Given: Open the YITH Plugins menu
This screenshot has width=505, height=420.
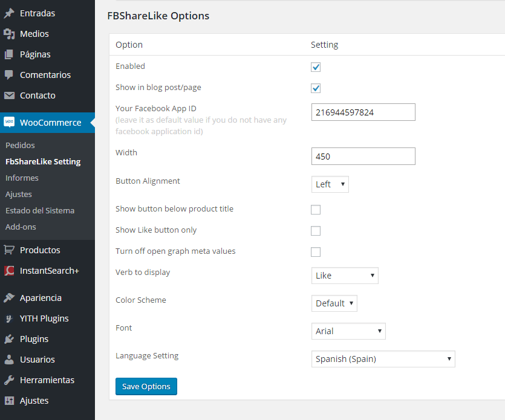Looking at the screenshot, I should [47, 318].
